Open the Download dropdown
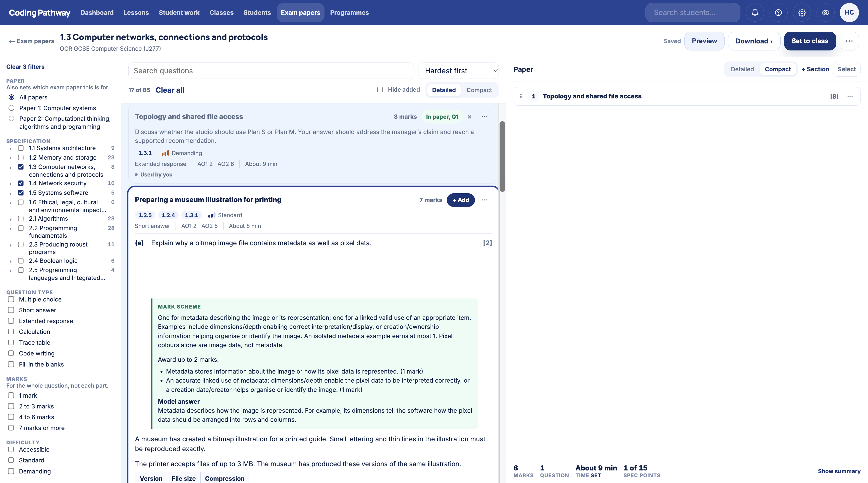This screenshot has width=868, height=483. pyautogui.click(x=754, y=41)
